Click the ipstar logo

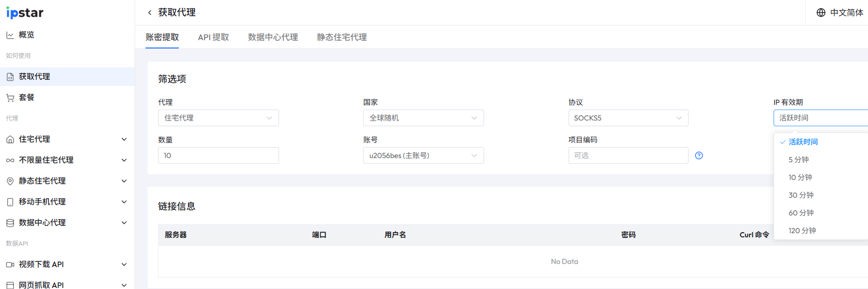[x=25, y=13]
